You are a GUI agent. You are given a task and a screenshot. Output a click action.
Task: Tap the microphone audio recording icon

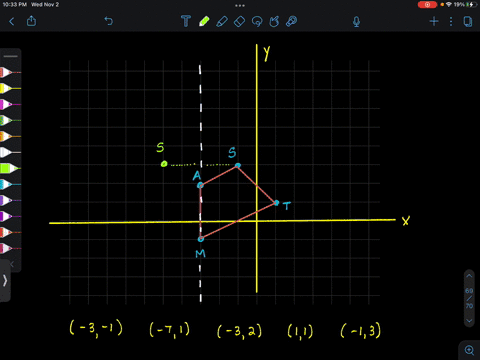pos(356,22)
